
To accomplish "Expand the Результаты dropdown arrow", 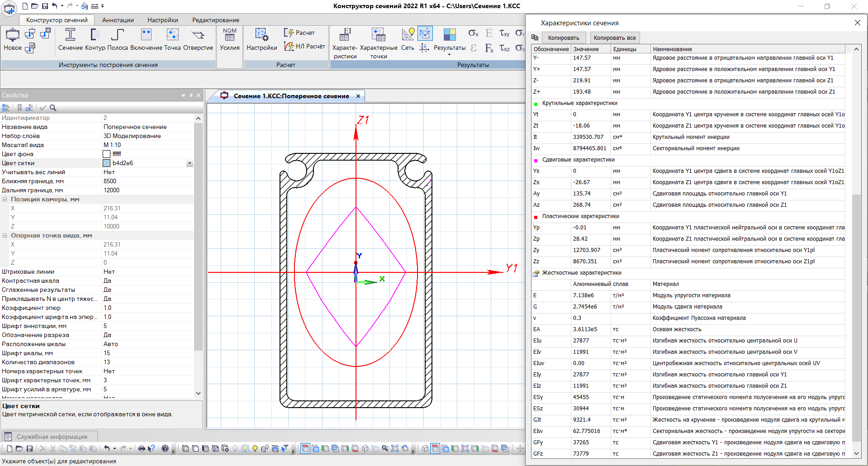I will coord(449,55).
